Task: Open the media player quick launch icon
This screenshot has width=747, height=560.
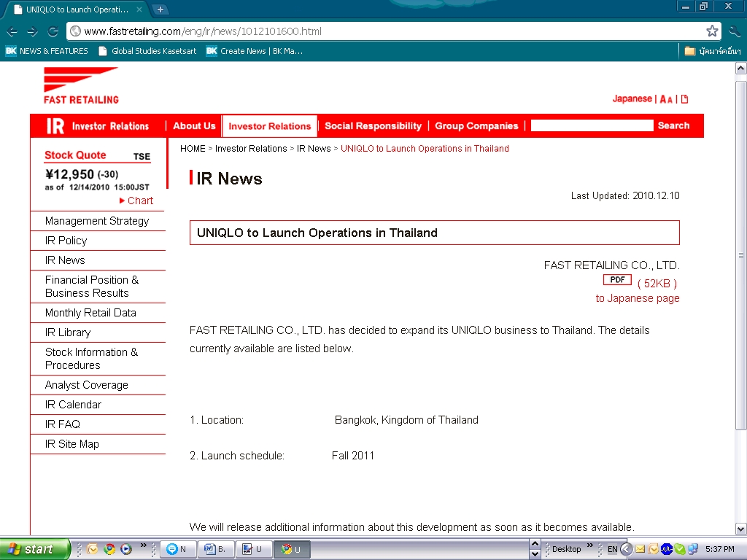Action: click(x=125, y=549)
